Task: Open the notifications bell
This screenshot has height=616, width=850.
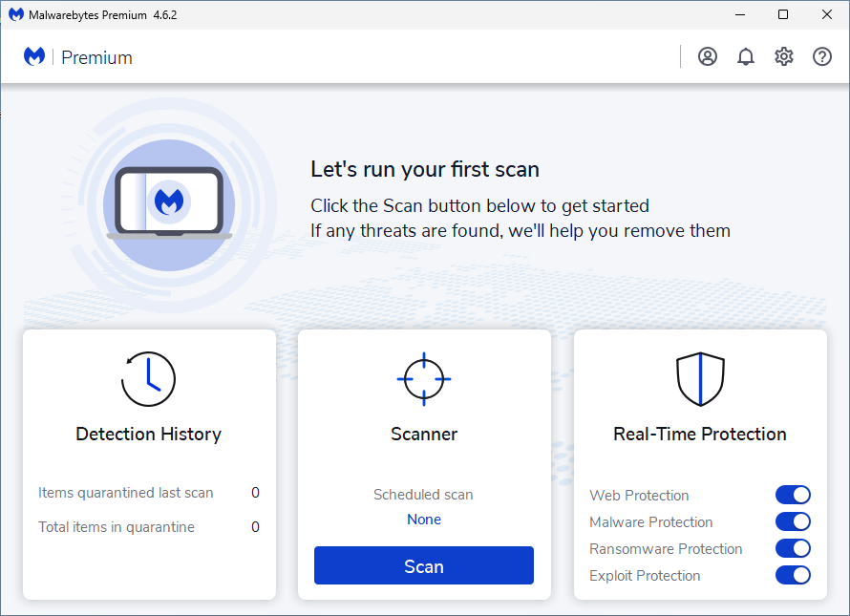Action: (x=746, y=56)
